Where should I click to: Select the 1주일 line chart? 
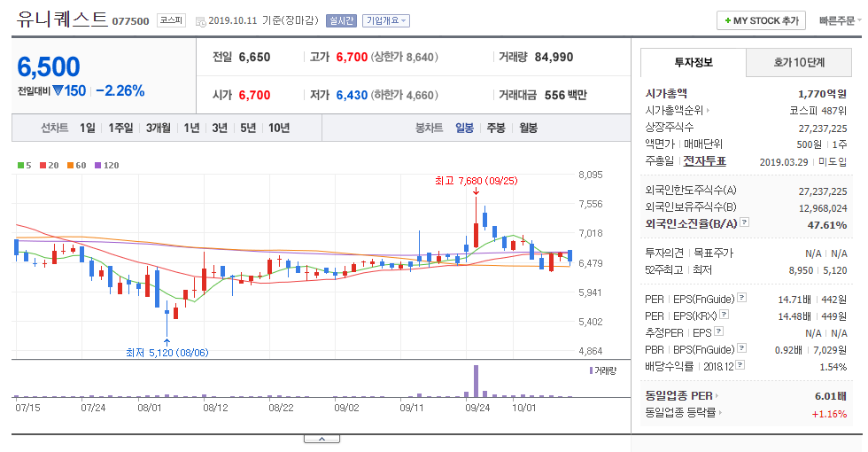(x=120, y=128)
